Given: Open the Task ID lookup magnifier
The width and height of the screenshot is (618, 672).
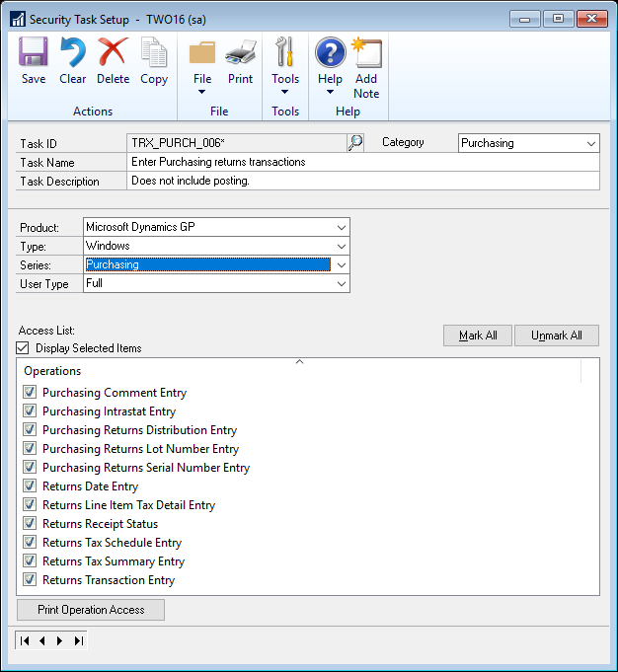Looking at the screenshot, I should tap(355, 143).
